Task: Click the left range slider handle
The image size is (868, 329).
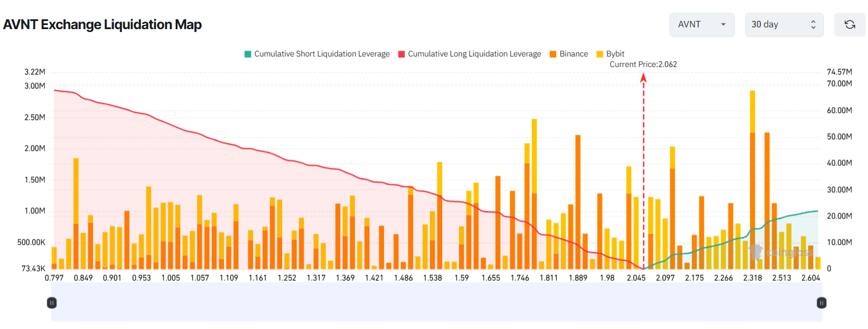Action: click(x=52, y=302)
